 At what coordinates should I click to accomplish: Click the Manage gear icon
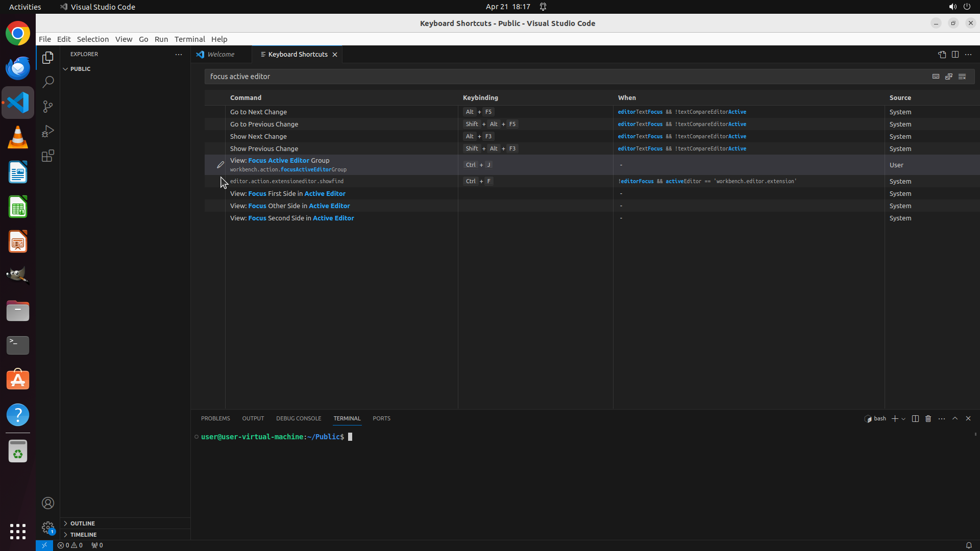click(x=48, y=528)
